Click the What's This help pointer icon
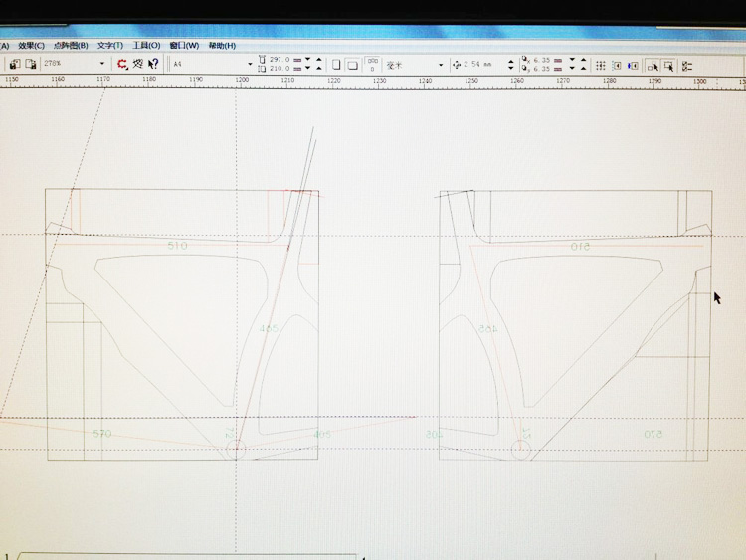This screenshot has height=560, width=746. point(154,64)
